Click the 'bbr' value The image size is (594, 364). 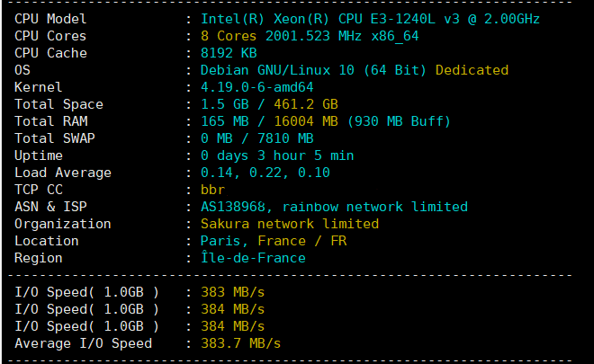tap(212, 190)
